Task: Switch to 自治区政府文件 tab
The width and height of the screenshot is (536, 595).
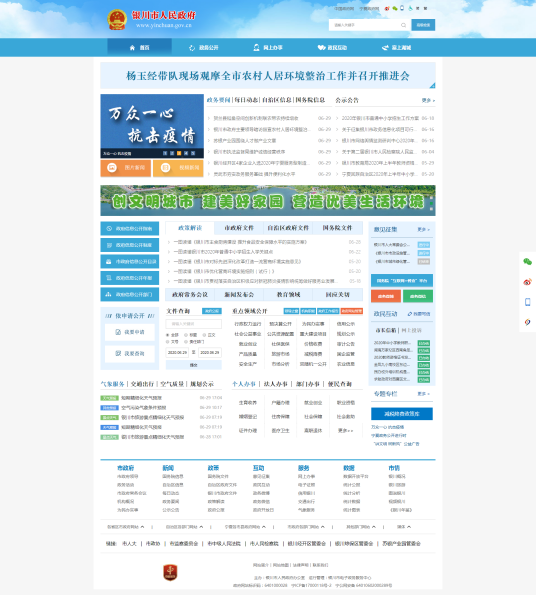Action: pyautogui.click(x=288, y=228)
